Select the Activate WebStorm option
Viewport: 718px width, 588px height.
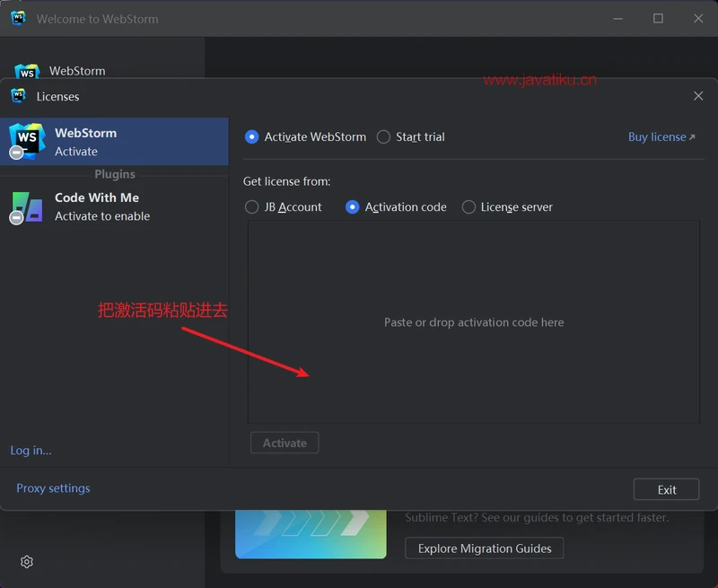252,136
